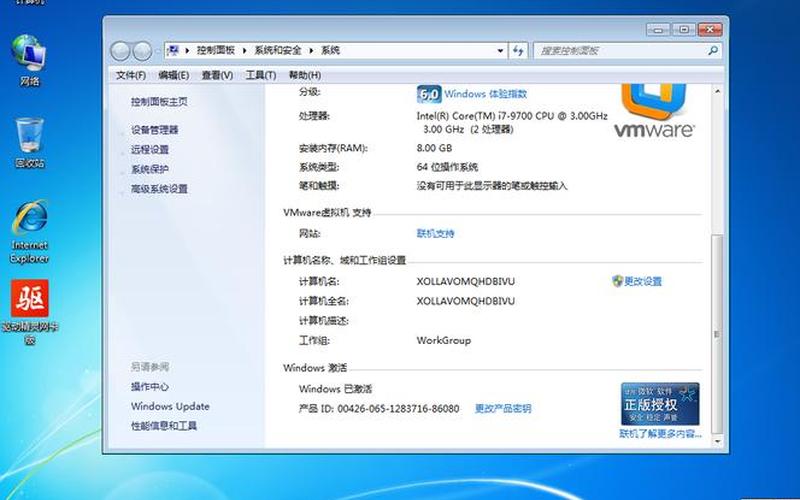Open the red 驱 driver tool icon
800x500 pixels.
pyautogui.click(x=30, y=311)
